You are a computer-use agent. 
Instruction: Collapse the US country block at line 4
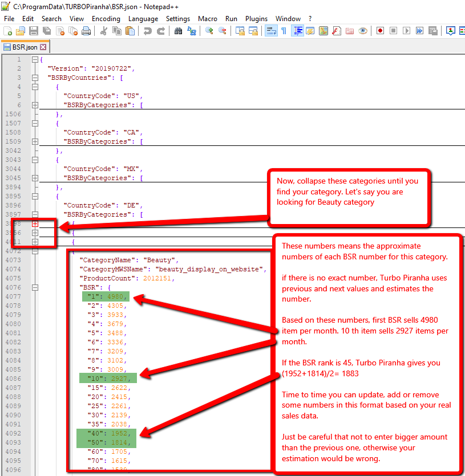click(x=35, y=87)
